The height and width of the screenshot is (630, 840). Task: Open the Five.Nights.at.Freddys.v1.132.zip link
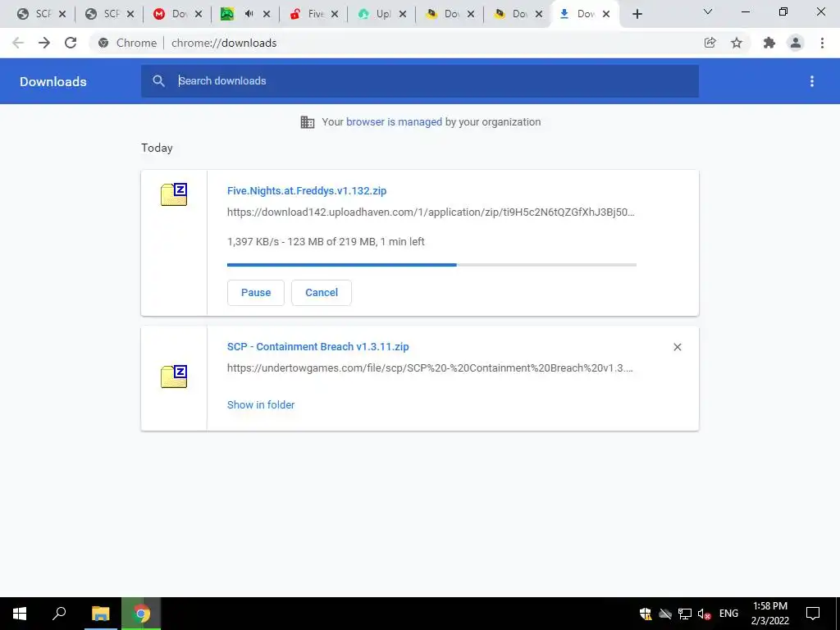tap(307, 190)
